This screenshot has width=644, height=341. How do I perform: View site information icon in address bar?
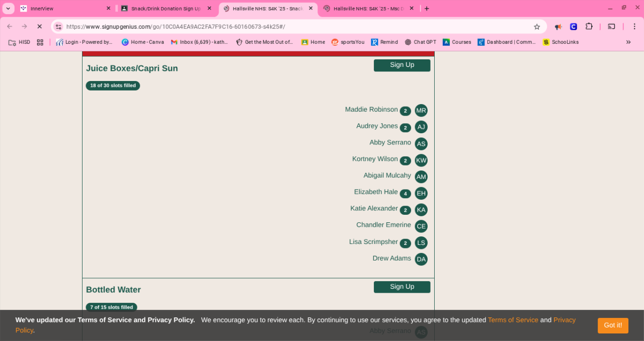click(x=58, y=27)
